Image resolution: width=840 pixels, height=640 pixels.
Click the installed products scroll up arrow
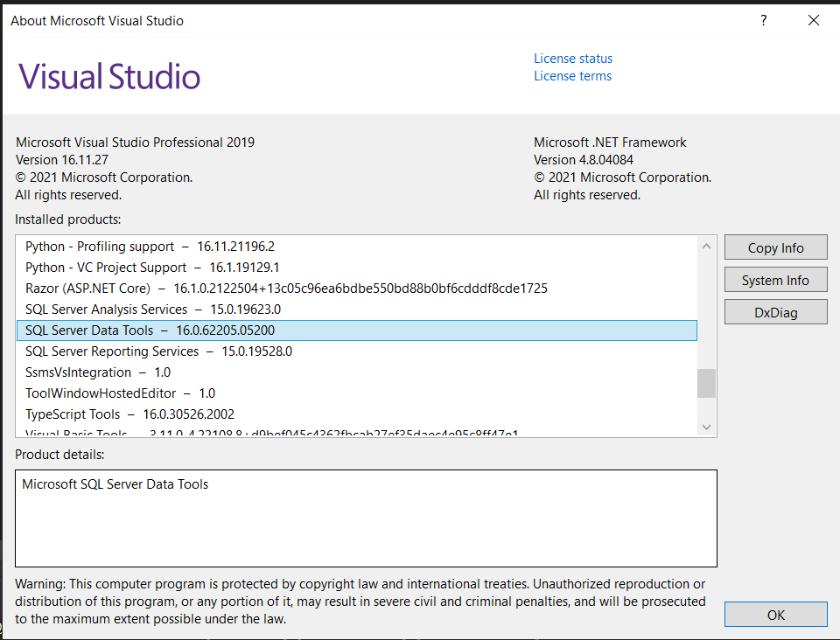(706, 247)
